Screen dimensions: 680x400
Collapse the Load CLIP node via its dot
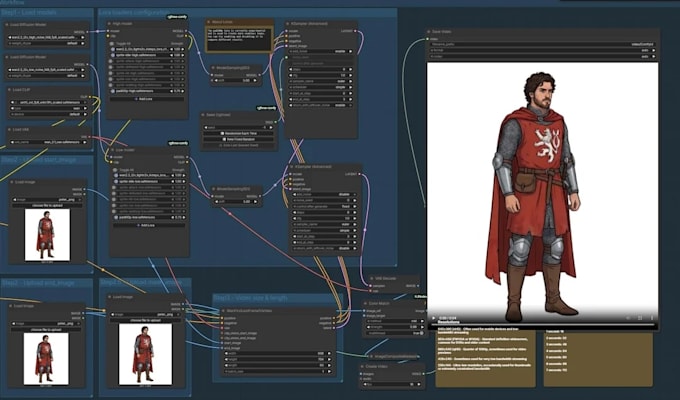pyautogui.click(x=9, y=90)
